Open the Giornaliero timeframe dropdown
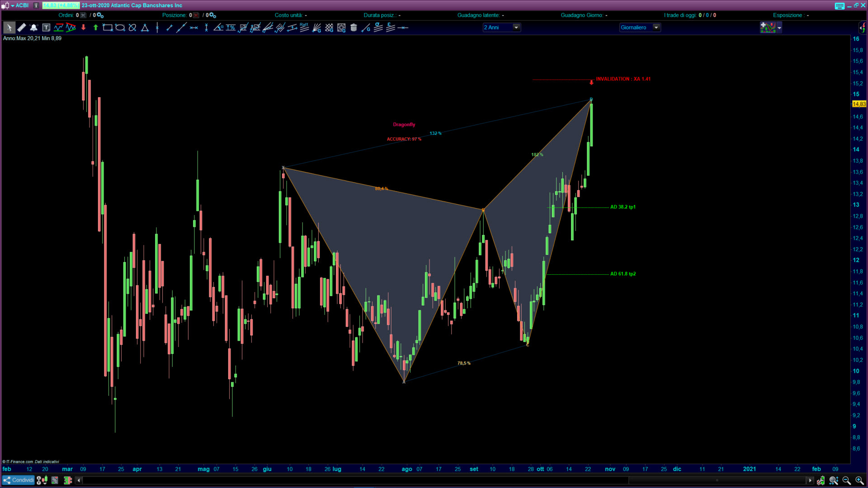 656,28
